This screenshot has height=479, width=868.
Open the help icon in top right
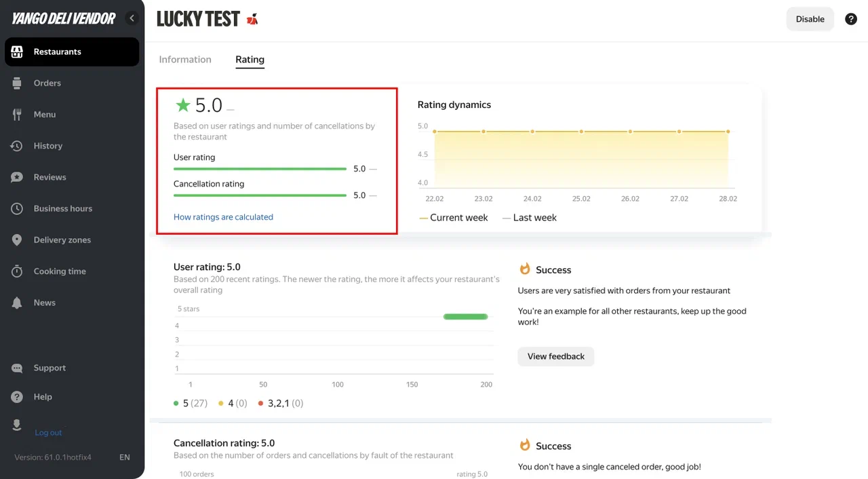pyautogui.click(x=851, y=19)
